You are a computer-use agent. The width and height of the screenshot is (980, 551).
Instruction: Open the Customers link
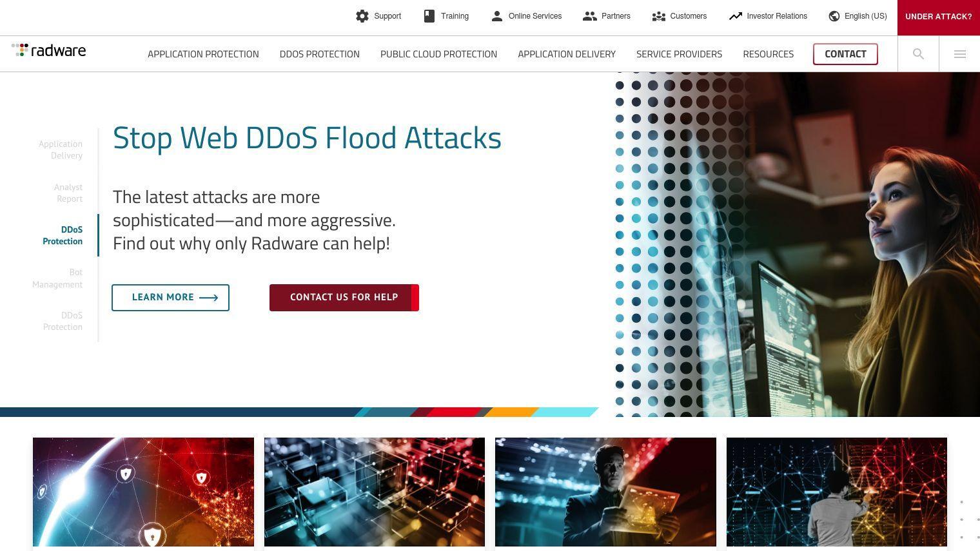click(688, 16)
